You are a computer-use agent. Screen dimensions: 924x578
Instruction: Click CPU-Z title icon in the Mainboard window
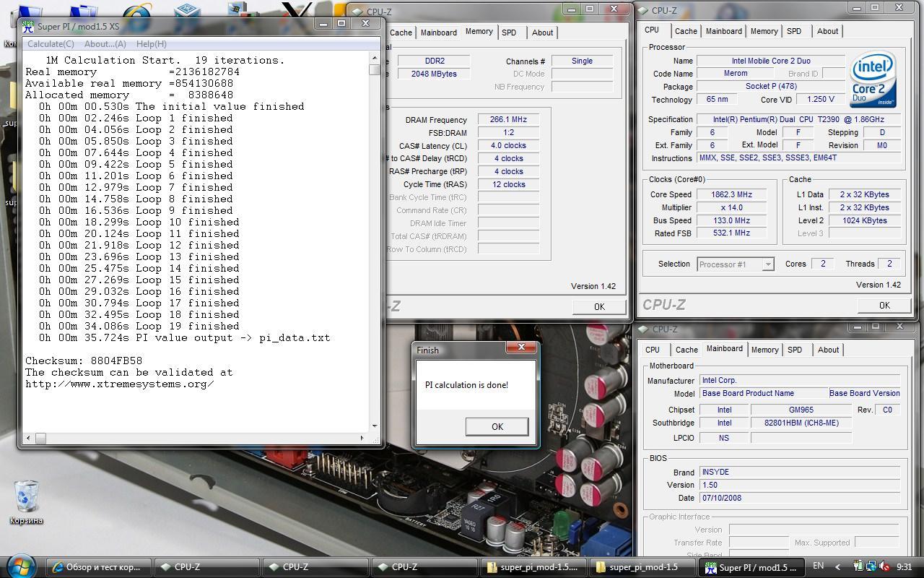point(643,329)
